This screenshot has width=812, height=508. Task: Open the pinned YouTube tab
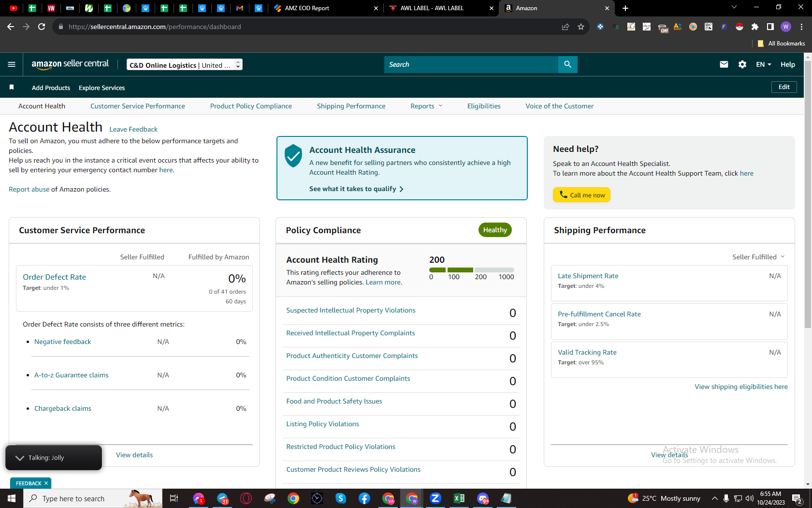coord(14,8)
